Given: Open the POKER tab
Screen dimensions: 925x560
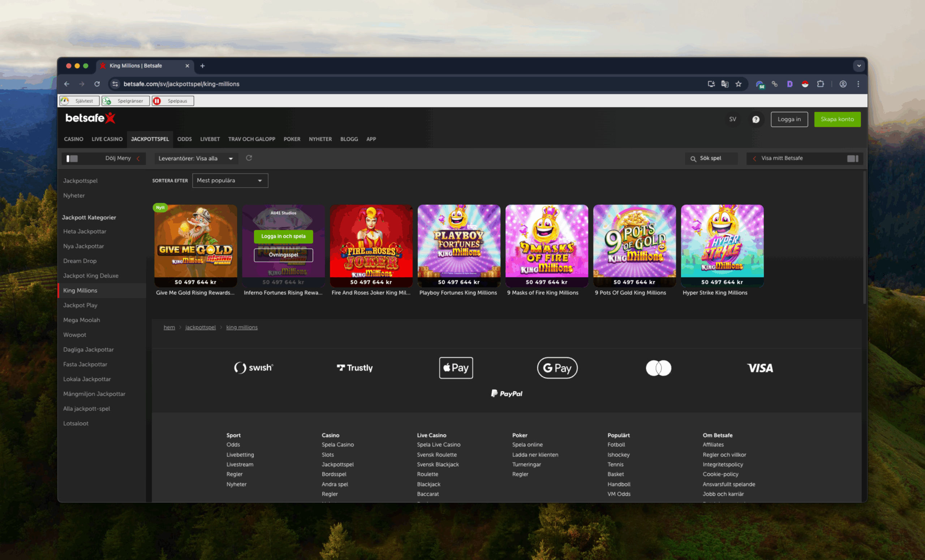Looking at the screenshot, I should pyautogui.click(x=292, y=139).
